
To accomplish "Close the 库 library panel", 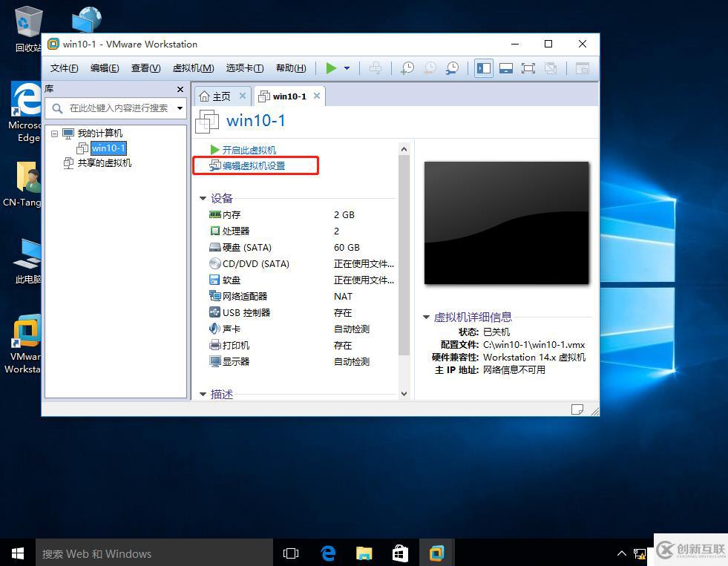I will [180, 89].
